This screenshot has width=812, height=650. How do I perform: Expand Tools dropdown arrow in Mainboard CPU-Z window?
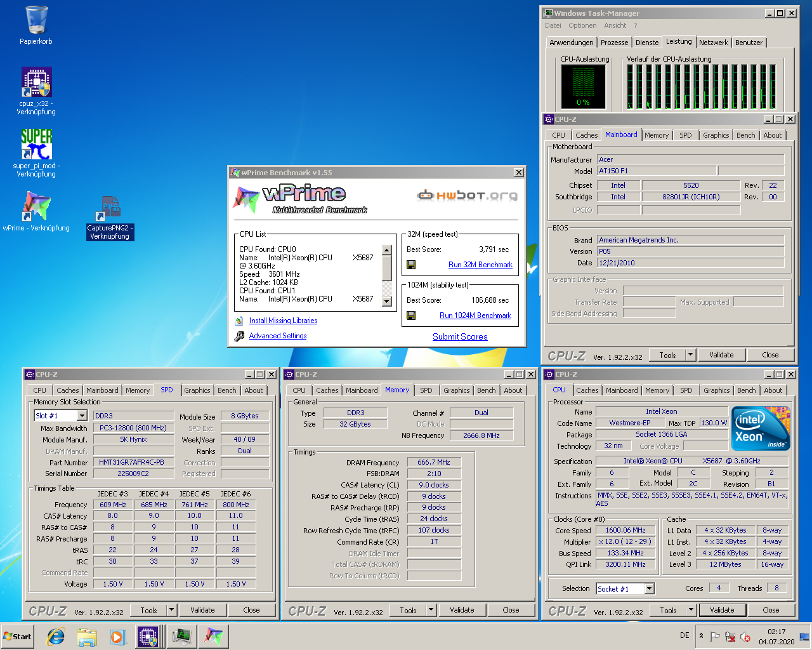point(690,355)
